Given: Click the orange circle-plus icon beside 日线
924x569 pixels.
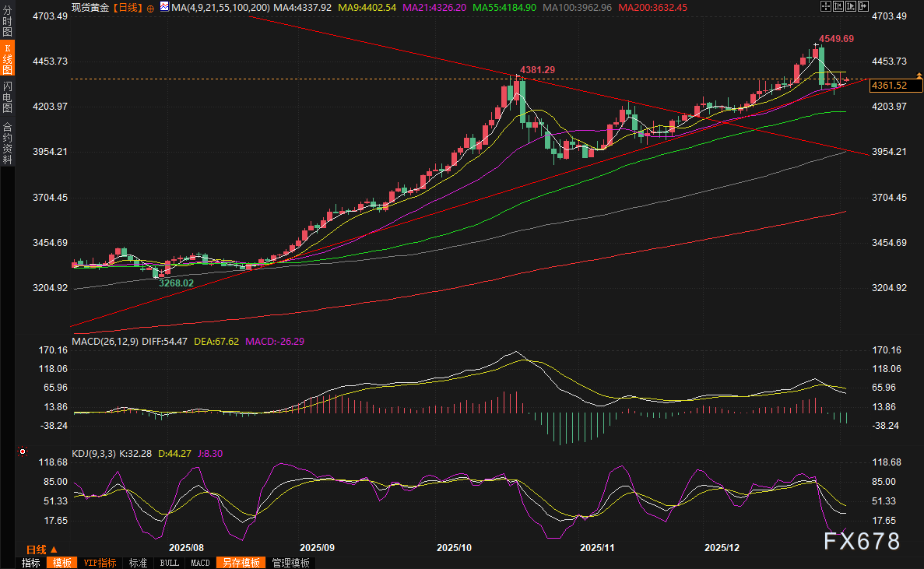Looking at the screenshot, I should [150, 7].
